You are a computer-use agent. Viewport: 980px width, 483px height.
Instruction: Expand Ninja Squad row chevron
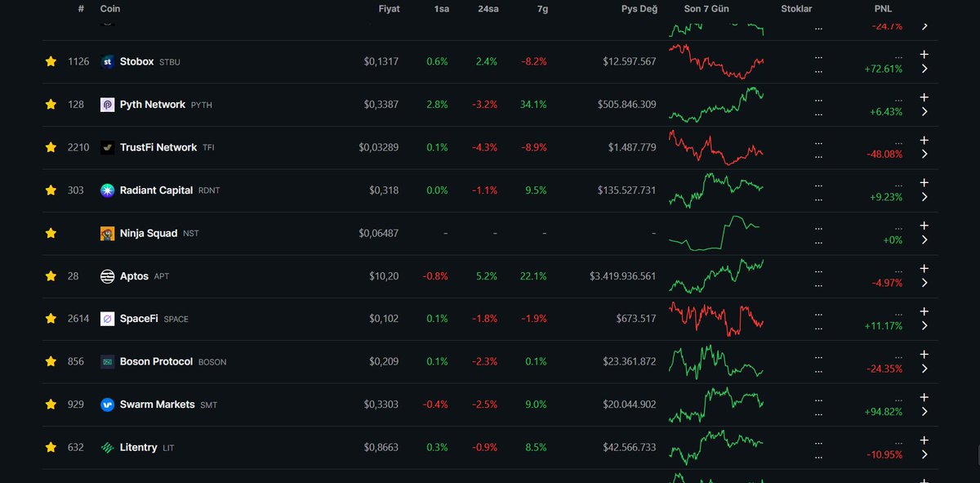[x=924, y=240]
